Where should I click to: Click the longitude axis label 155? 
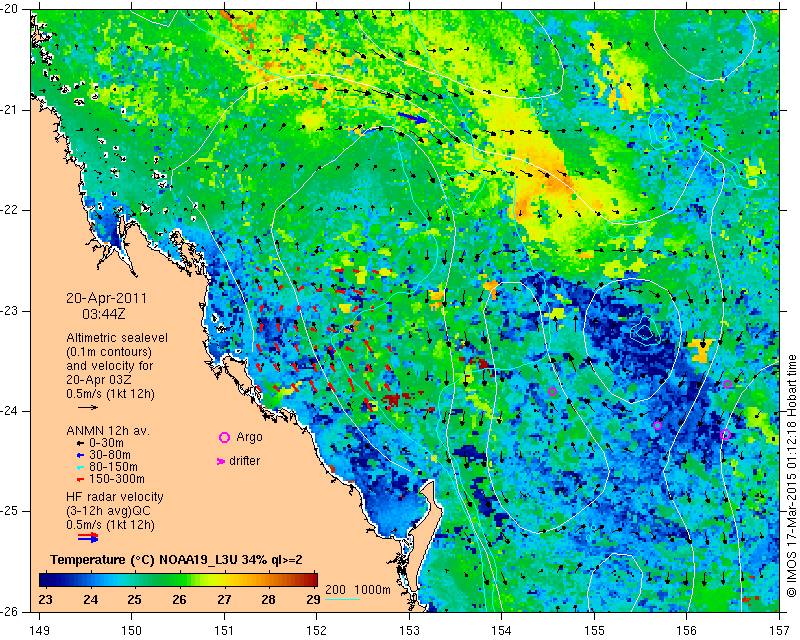[594, 631]
